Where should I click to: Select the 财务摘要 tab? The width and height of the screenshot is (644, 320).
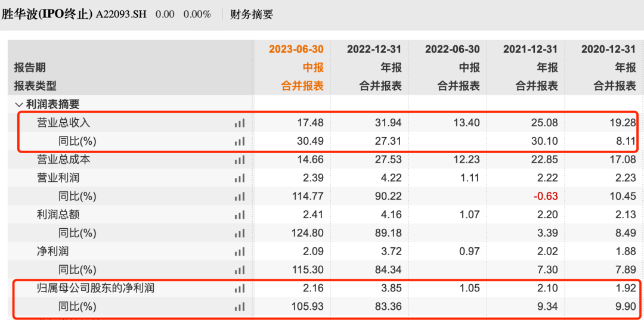252,14
